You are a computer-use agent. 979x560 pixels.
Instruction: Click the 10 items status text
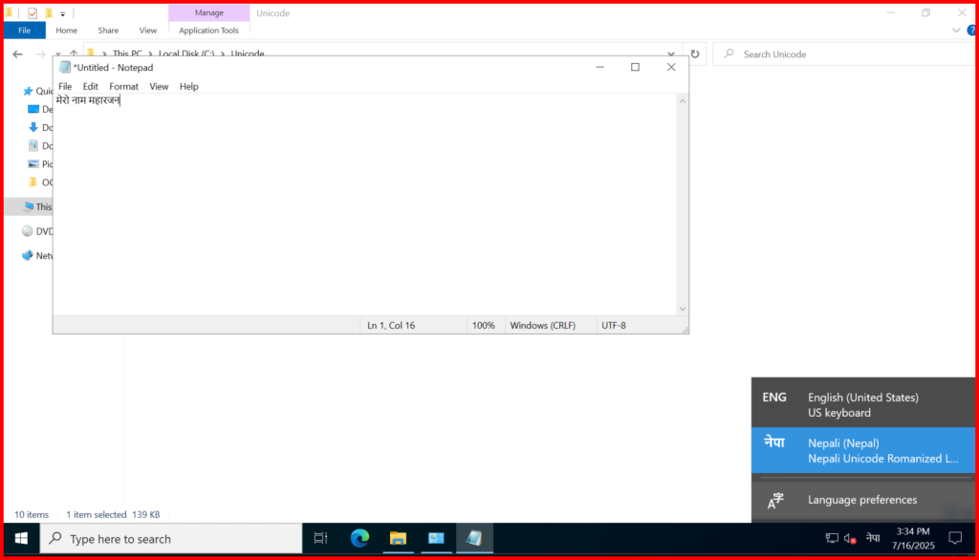(x=32, y=514)
